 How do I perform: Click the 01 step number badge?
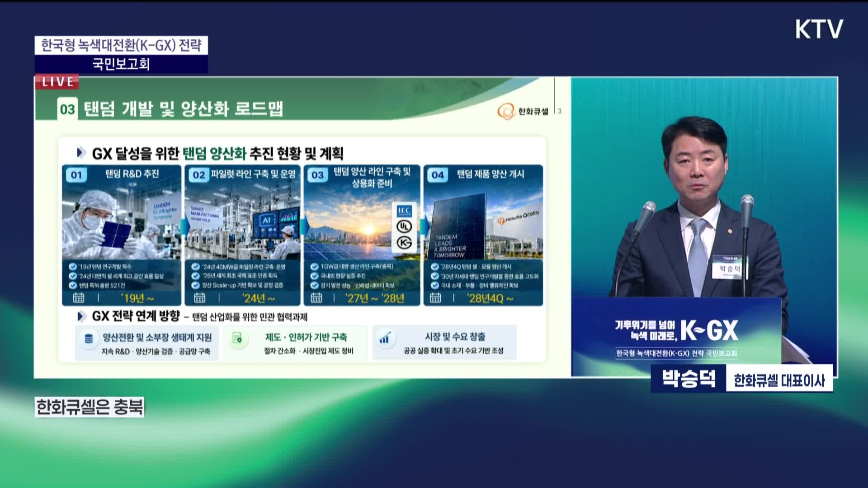(x=76, y=175)
